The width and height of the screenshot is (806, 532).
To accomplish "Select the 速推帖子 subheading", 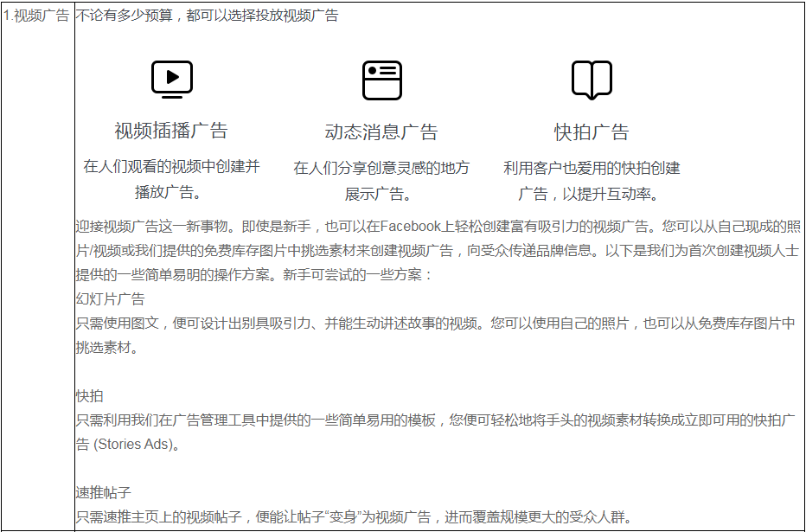I will tap(103, 493).
